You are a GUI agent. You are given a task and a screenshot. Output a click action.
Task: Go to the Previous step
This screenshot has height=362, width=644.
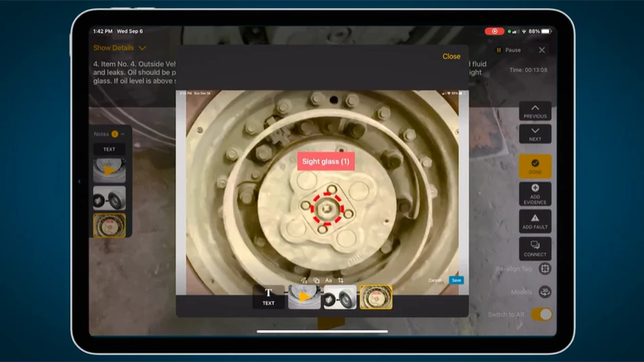(535, 111)
